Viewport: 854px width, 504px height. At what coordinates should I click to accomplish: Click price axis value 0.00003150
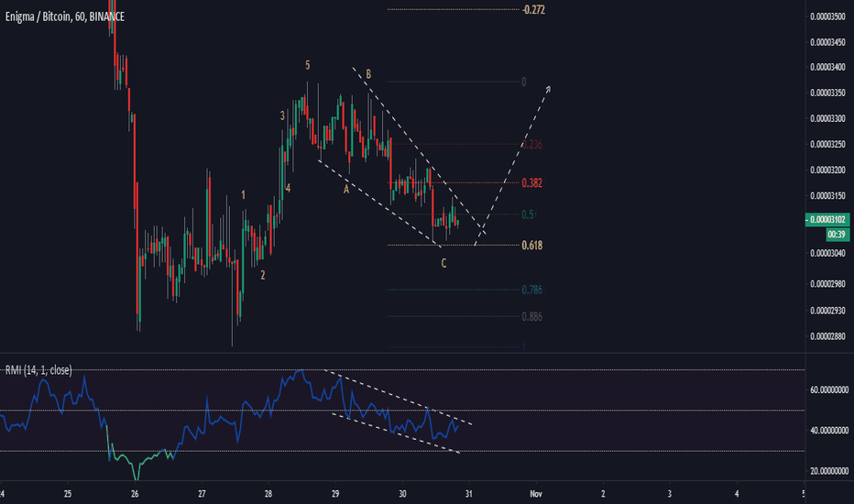point(827,195)
